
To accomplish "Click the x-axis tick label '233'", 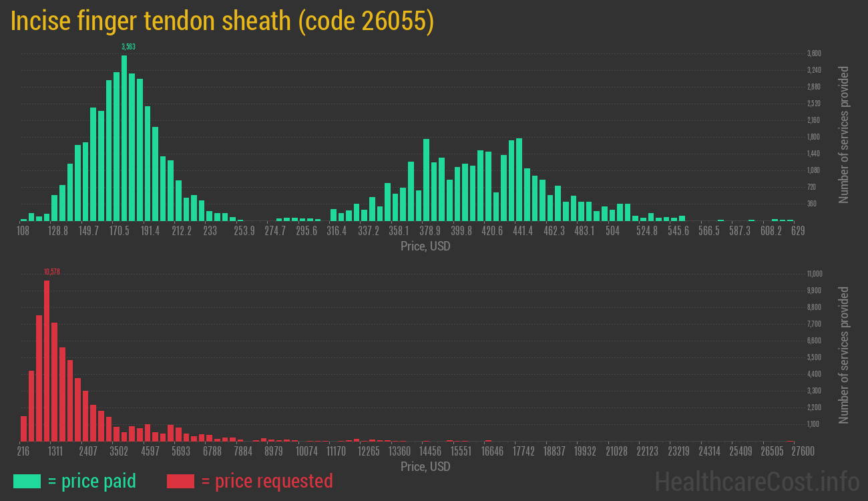I will 210,231.
